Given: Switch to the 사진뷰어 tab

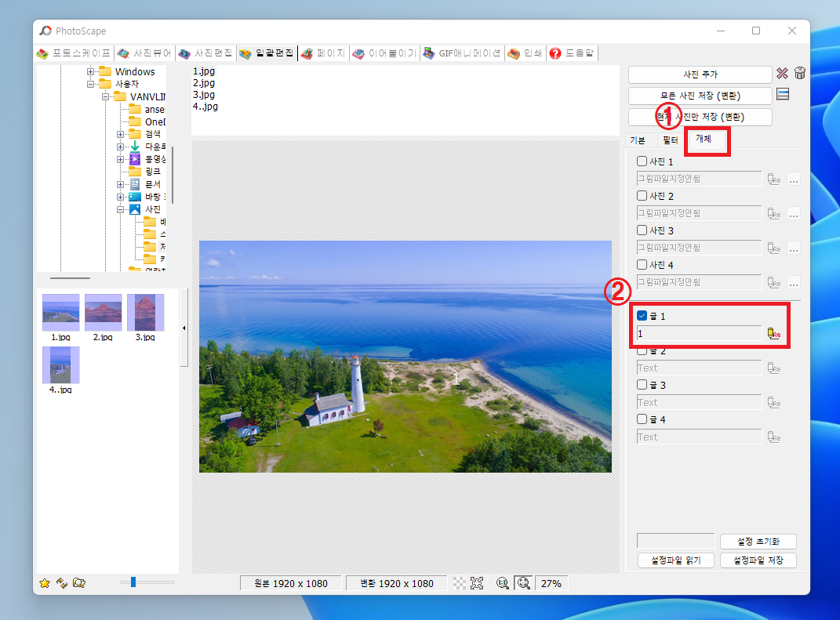Looking at the screenshot, I should [x=144, y=53].
